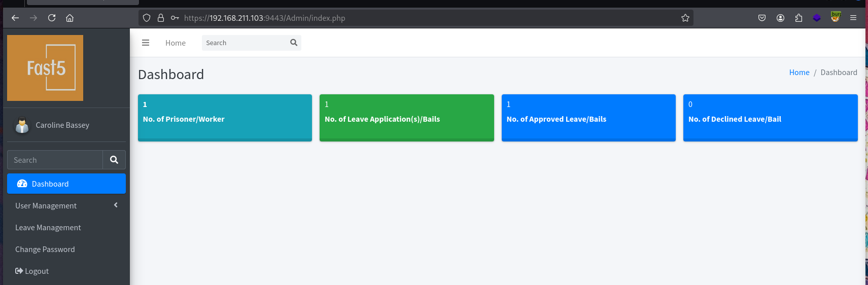The width and height of the screenshot is (868, 285).
Task: Click the browser reload icon
Action: (x=52, y=18)
